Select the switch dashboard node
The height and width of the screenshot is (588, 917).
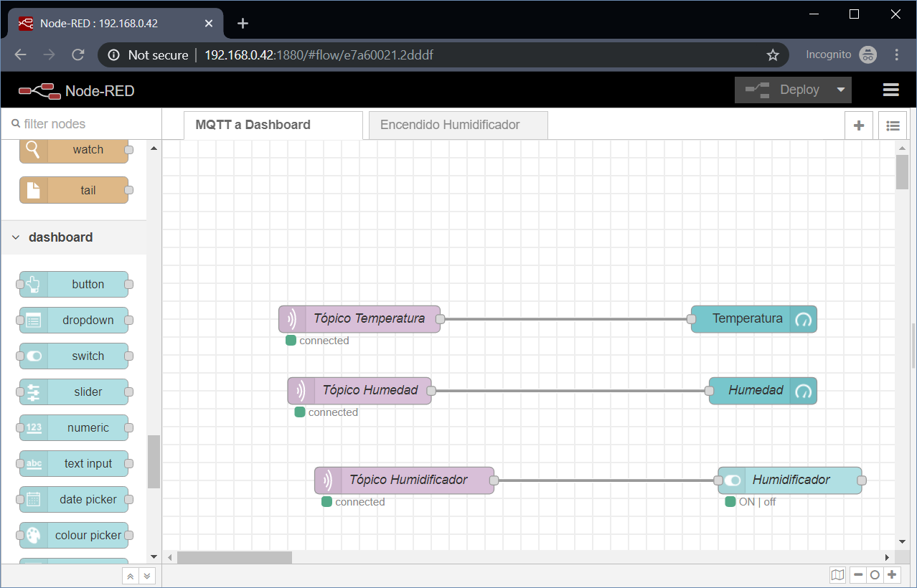coord(74,356)
